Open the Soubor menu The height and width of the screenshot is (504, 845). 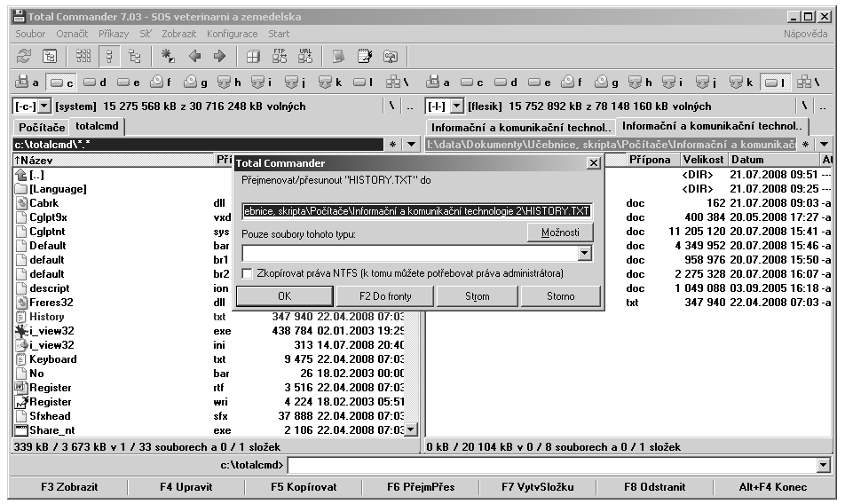(30, 34)
